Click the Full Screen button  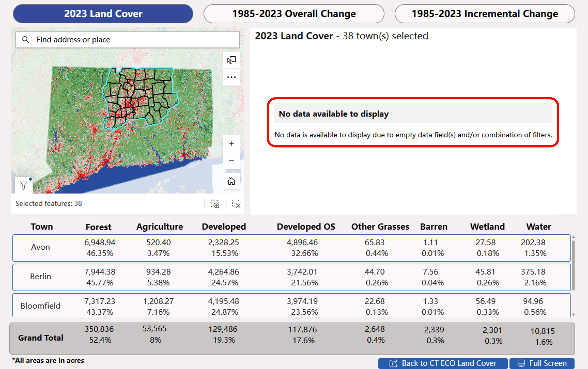(x=542, y=363)
